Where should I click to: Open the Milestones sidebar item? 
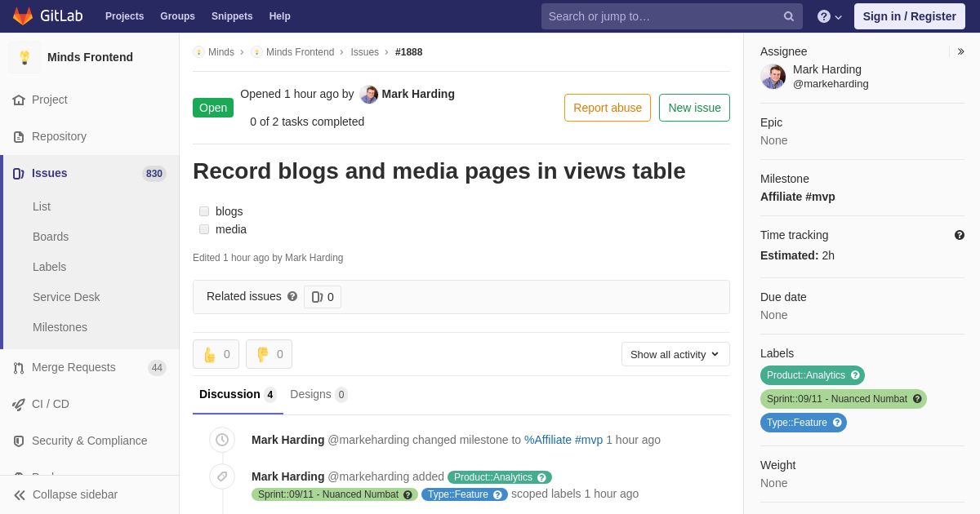click(60, 327)
